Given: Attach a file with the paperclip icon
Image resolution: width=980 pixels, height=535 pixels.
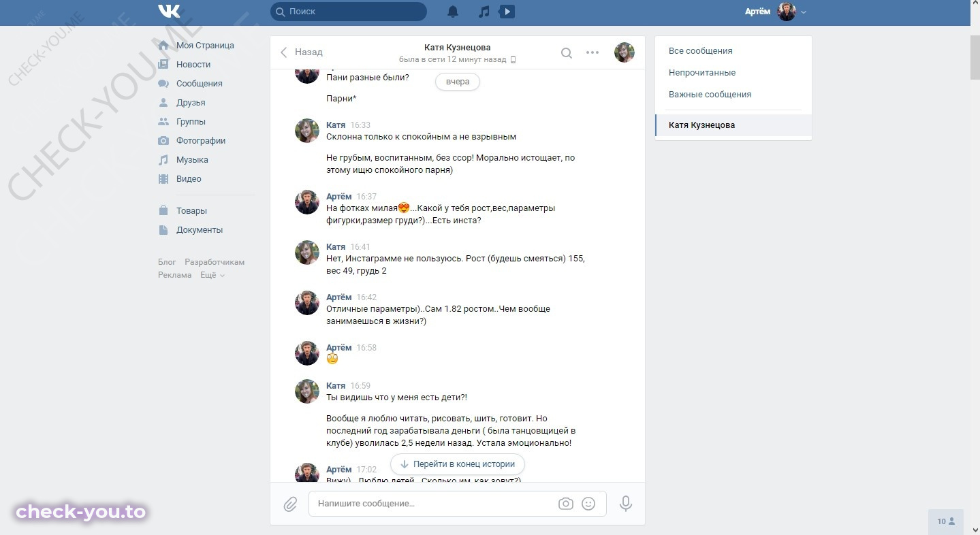Looking at the screenshot, I should (291, 504).
